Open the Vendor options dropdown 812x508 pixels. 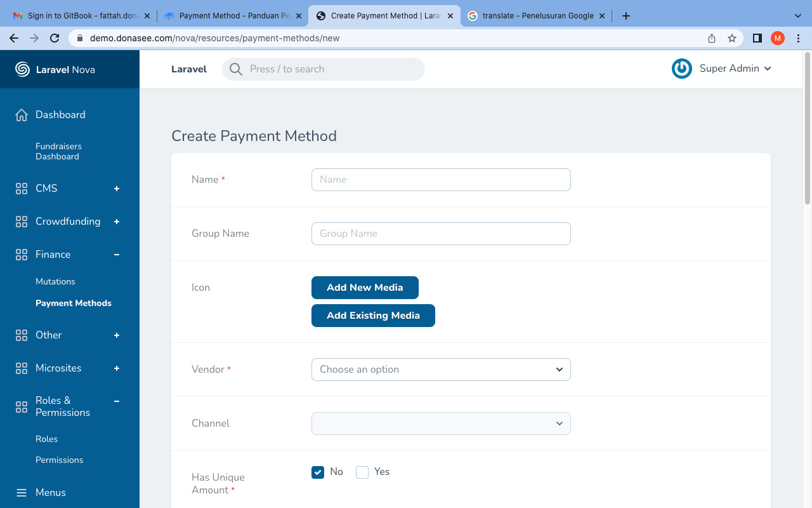440,369
